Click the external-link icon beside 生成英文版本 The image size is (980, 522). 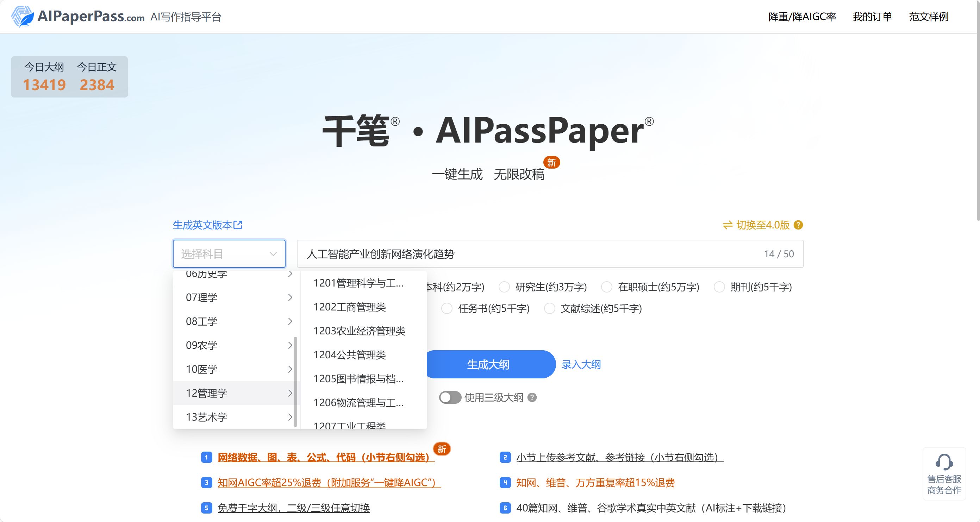[x=238, y=225]
